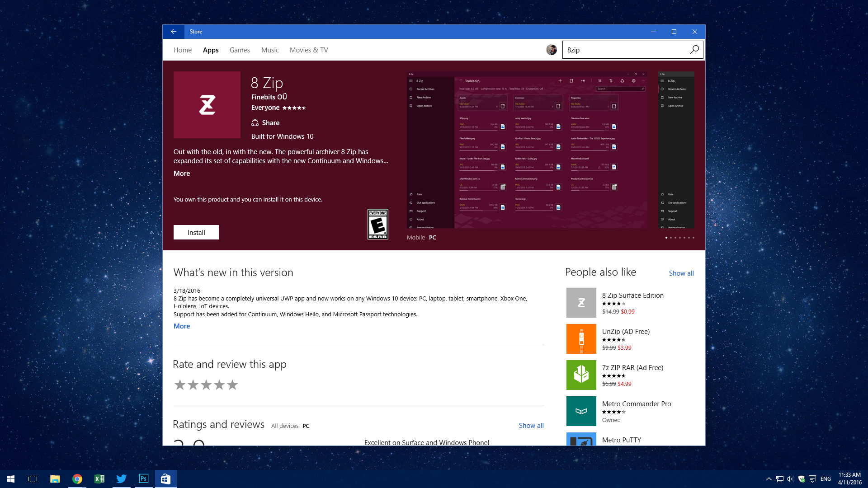Screen dimensions: 868x488
Task: Launch Chrome from taskbar
Action: [x=77, y=479]
